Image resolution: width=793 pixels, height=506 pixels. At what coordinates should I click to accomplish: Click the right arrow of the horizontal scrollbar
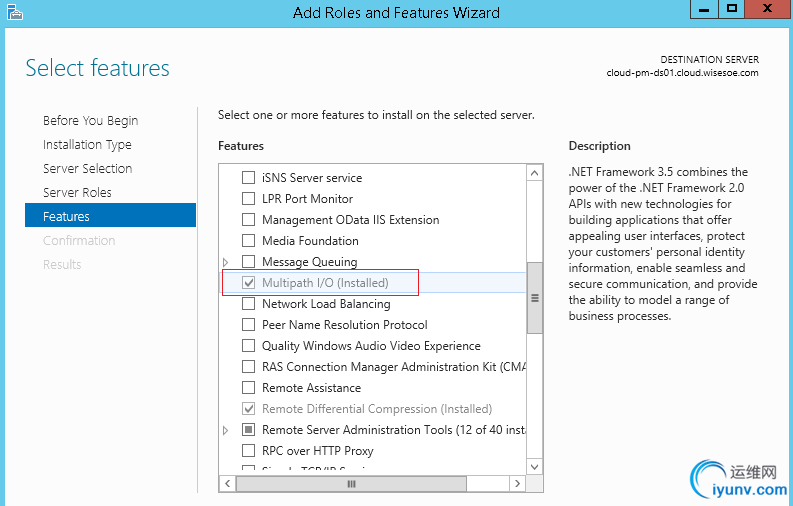pos(518,484)
